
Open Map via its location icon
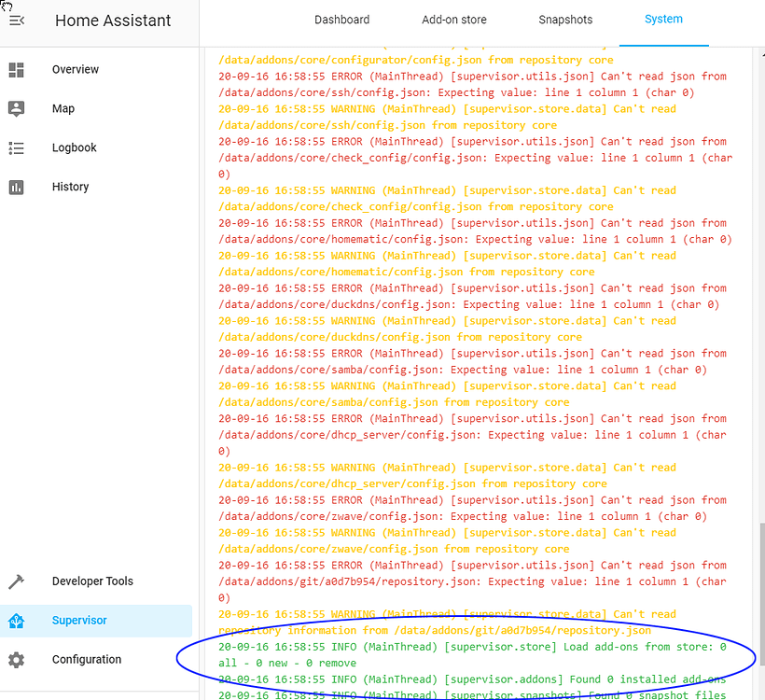[x=16, y=108]
